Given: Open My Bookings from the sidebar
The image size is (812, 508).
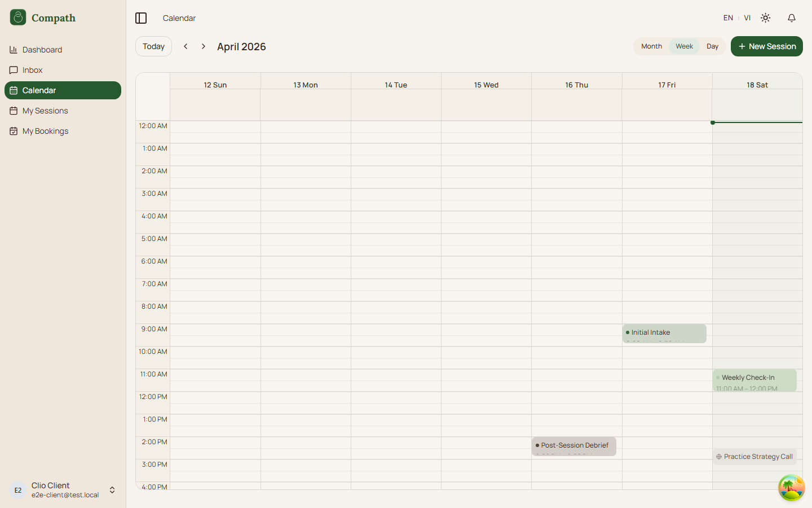Looking at the screenshot, I should click(x=45, y=131).
